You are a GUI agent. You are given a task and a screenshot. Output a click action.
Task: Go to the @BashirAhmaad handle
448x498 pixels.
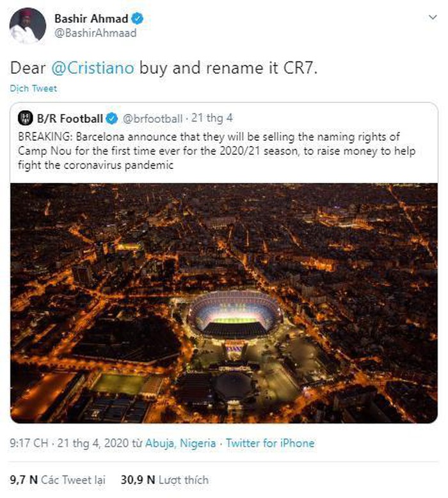coord(95,33)
